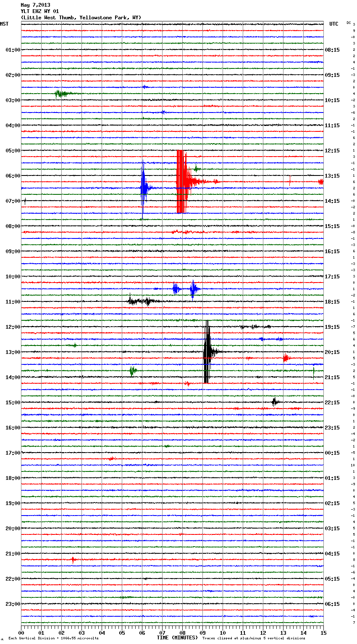Click the "10:00" MST time label
This screenshot has width=357, height=644.
click(x=13, y=277)
